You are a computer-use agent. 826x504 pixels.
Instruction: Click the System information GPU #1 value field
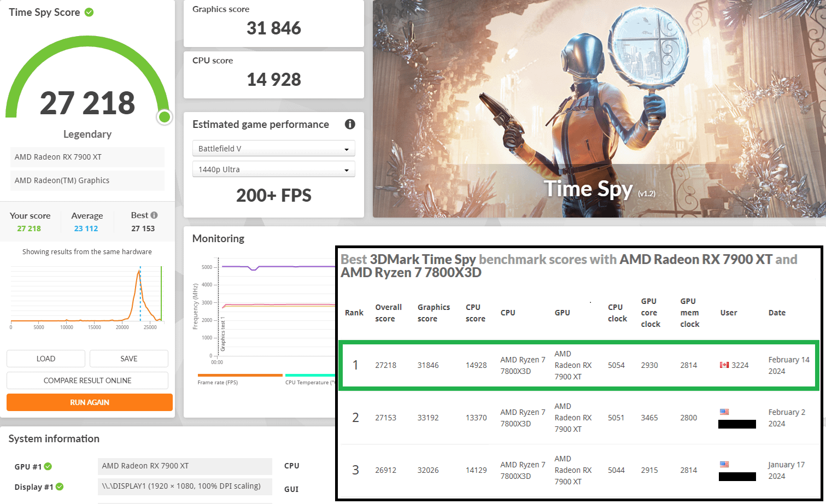click(x=185, y=466)
